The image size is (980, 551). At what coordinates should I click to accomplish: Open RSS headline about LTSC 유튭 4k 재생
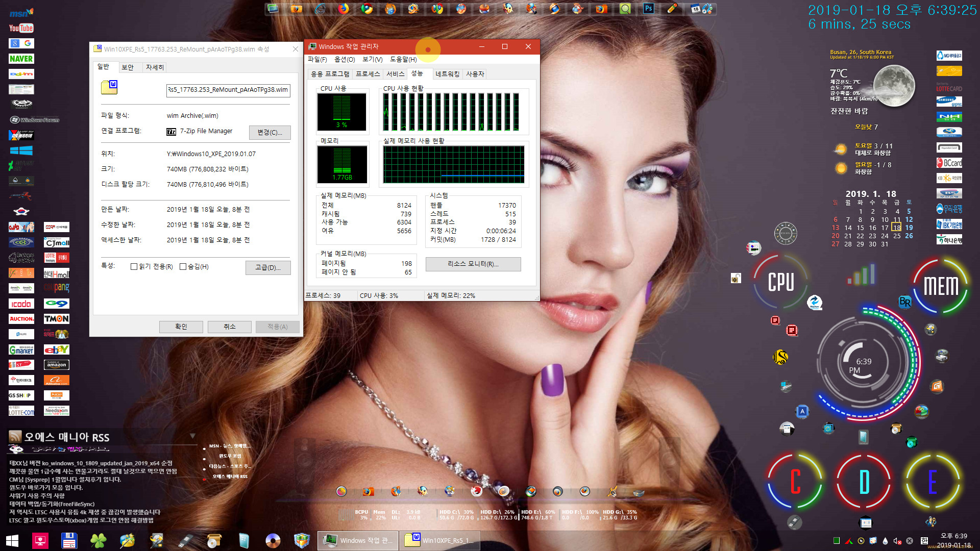click(x=85, y=512)
